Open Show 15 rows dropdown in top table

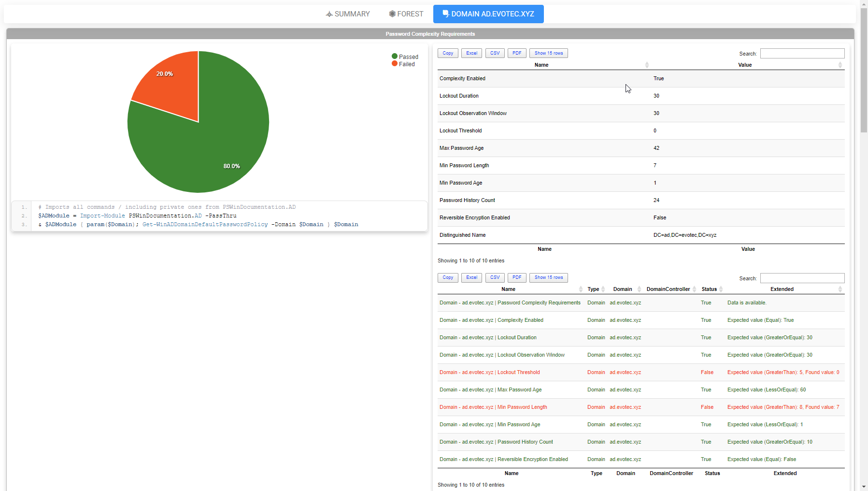tap(548, 53)
